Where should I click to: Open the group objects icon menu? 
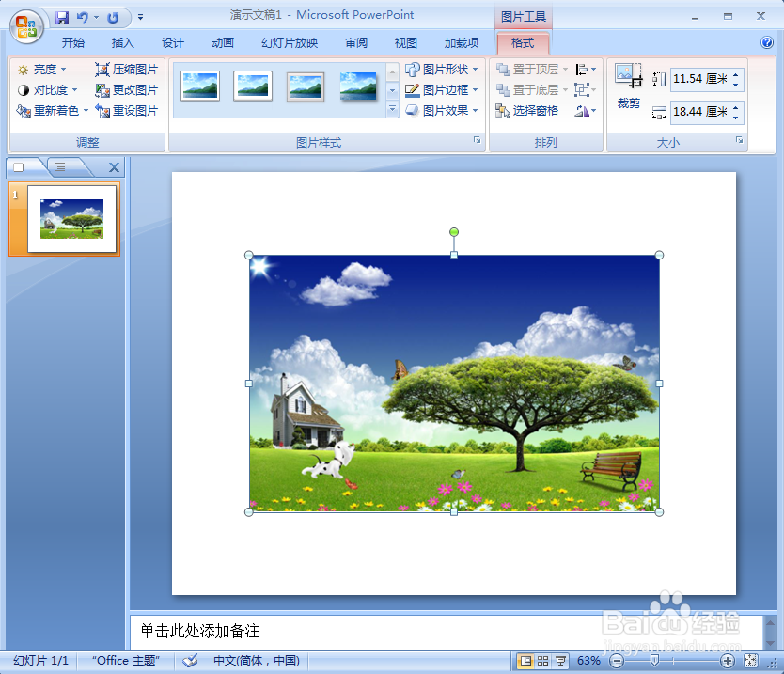pos(586,90)
